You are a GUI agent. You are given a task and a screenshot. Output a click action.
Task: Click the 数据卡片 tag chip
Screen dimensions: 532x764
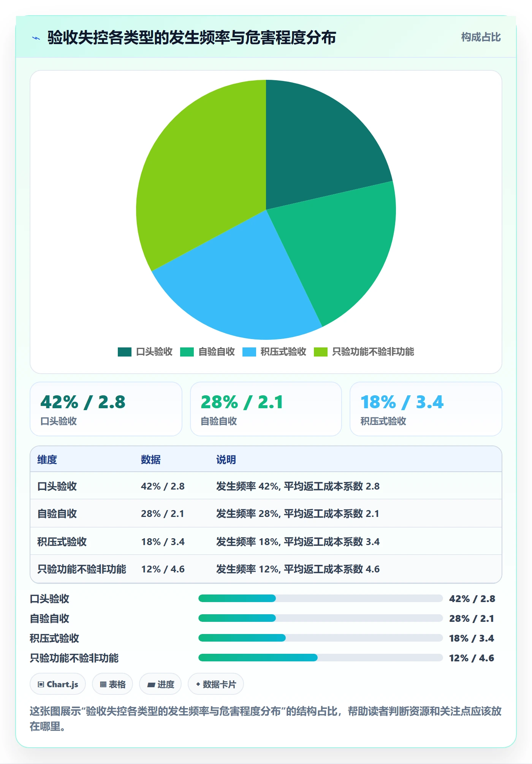[216, 684]
